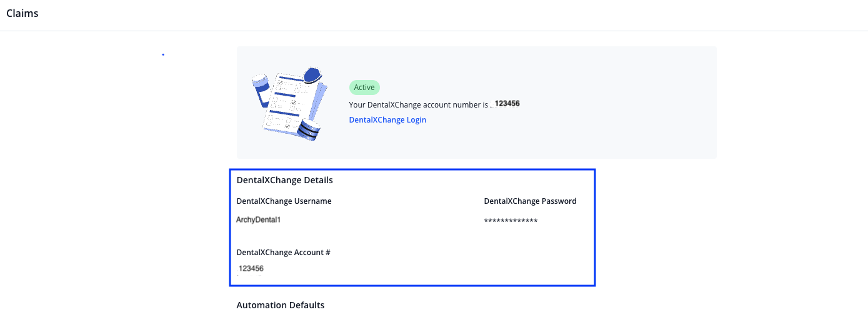The image size is (868, 322).
Task: Click the Automation Defaults heading
Action: click(281, 305)
